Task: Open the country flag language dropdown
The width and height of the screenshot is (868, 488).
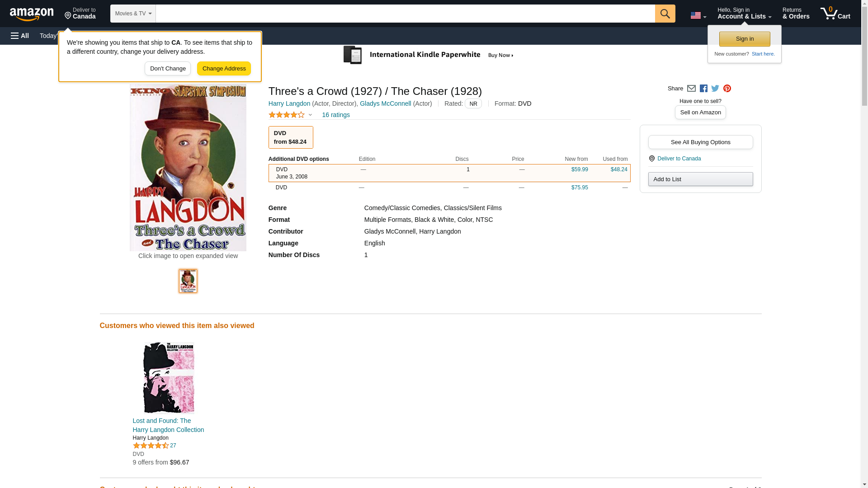Action: [698, 15]
